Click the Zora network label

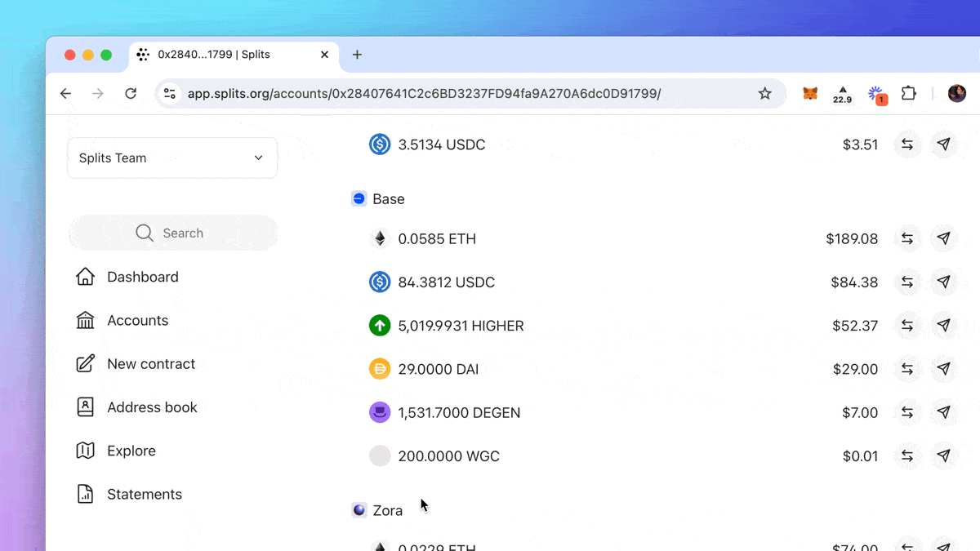[388, 510]
